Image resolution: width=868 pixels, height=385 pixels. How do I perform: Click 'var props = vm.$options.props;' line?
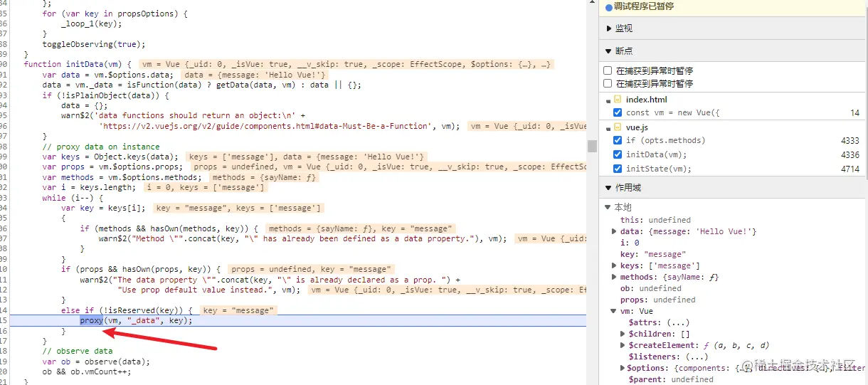click(x=115, y=167)
